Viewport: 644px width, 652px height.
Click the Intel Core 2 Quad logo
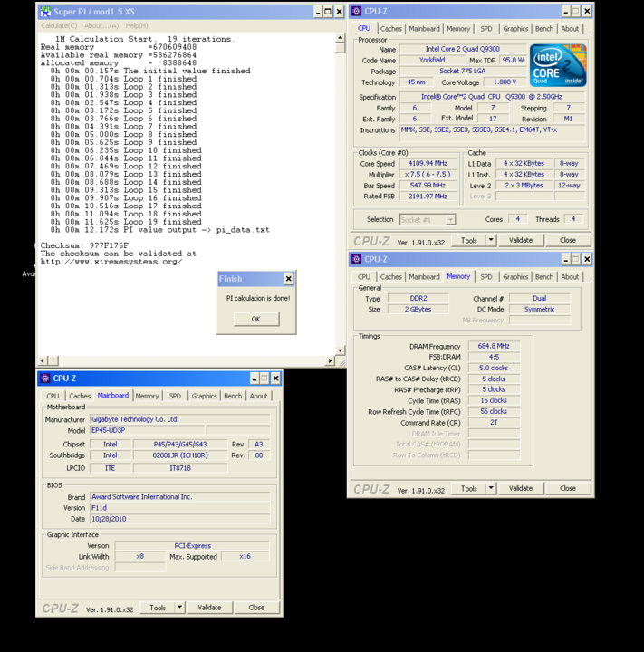[558, 65]
